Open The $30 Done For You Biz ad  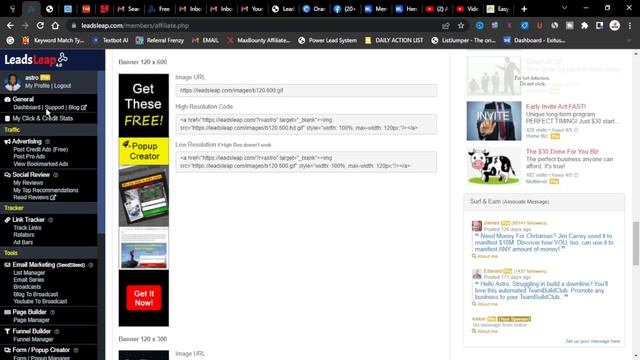pos(562,151)
